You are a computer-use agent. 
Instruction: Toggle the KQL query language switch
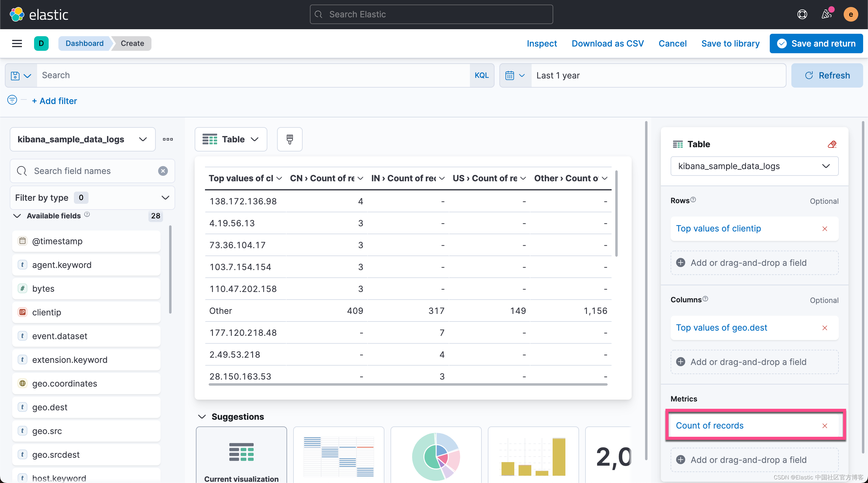pos(481,75)
